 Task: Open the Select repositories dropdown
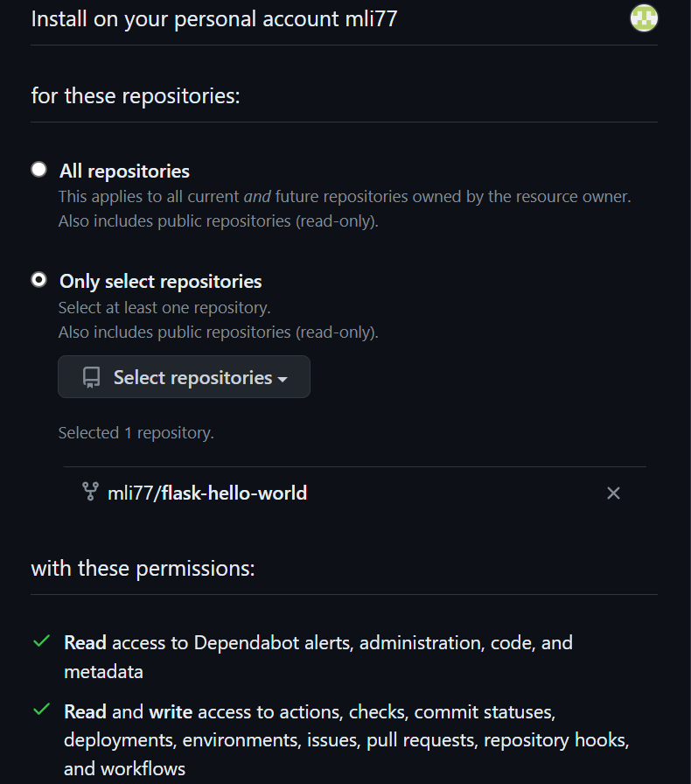[184, 376]
